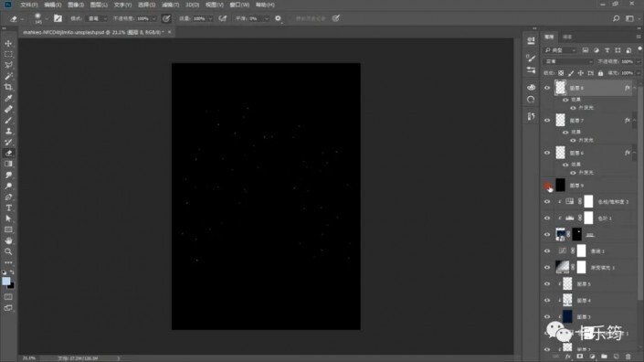Select the Hand tool
The image size is (644, 362).
tap(8, 240)
